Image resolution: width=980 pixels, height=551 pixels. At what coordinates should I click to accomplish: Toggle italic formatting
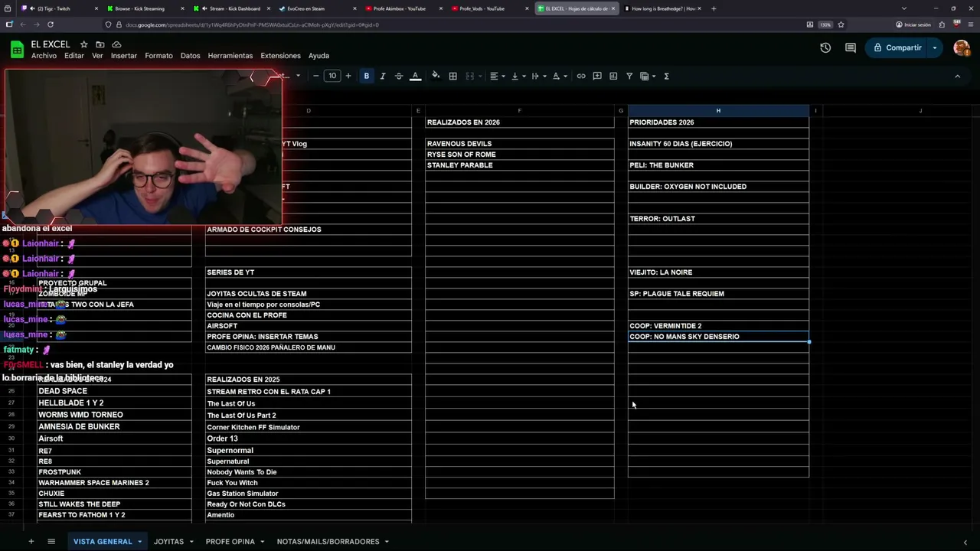[383, 76]
